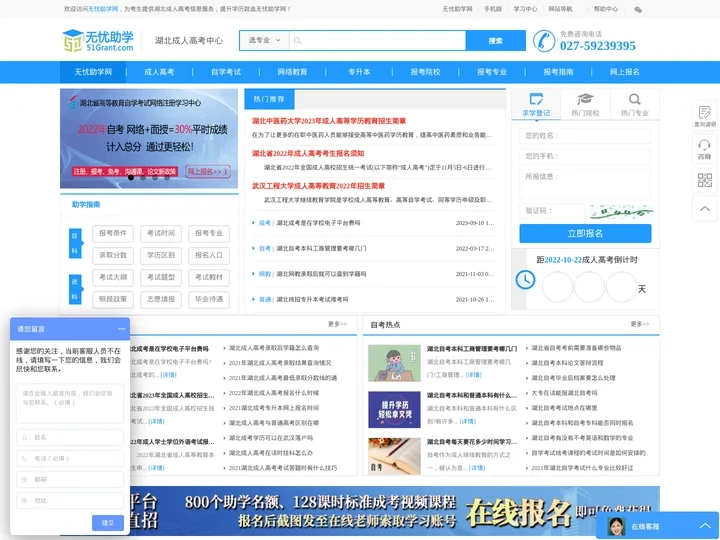Click the 考试大纲 guide button
720x540 pixels.
click(x=113, y=277)
